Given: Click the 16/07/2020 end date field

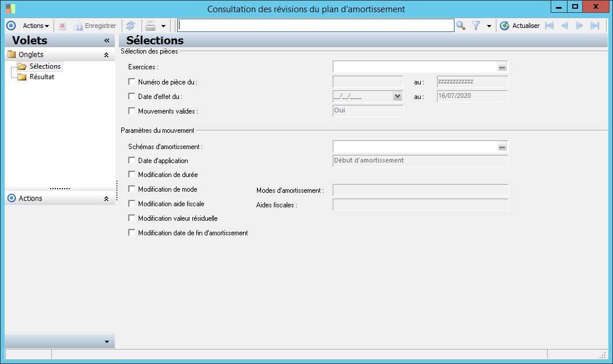Looking at the screenshot, I should (x=472, y=96).
